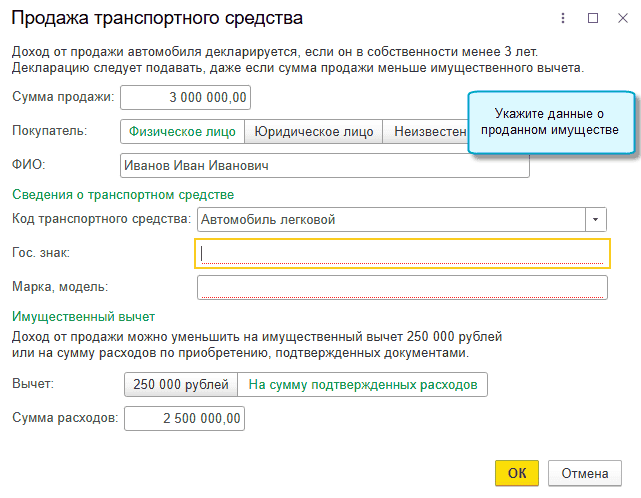Confirm the form with the OK button

517,473
